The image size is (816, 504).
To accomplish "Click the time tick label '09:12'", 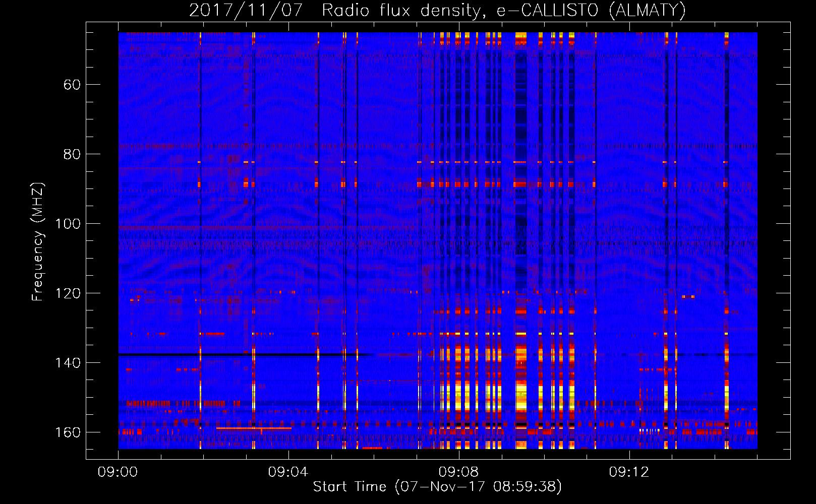I will (629, 472).
